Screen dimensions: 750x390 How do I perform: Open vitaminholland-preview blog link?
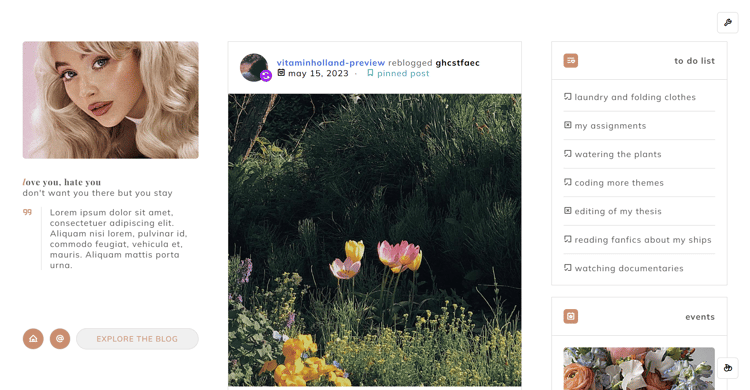click(331, 63)
